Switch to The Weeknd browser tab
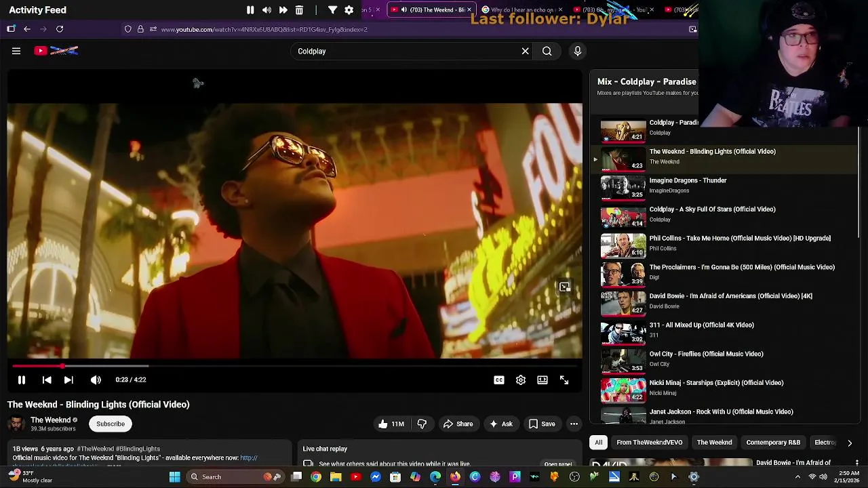Viewport: 868px width, 488px height. coord(431,9)
